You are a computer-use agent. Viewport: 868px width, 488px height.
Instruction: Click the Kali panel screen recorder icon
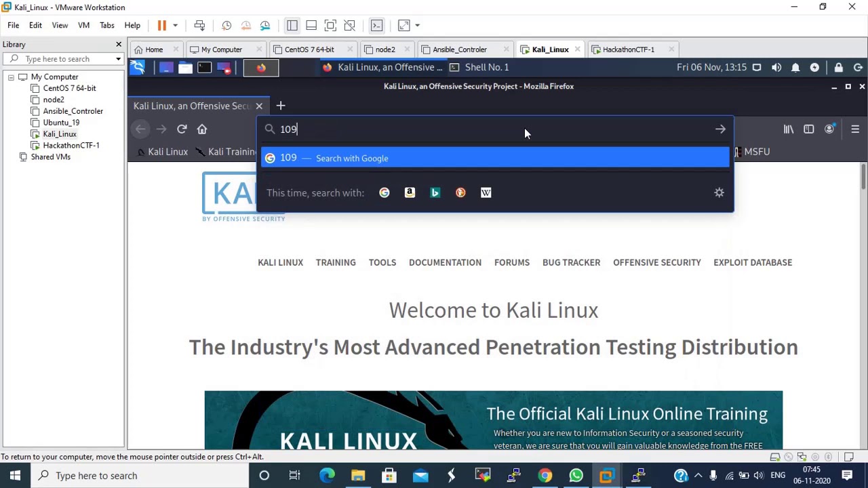(x=224, y=67)
